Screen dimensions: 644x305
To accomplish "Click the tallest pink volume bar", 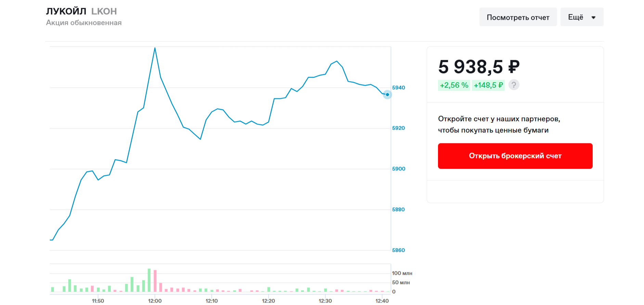I will coord(155,281).
